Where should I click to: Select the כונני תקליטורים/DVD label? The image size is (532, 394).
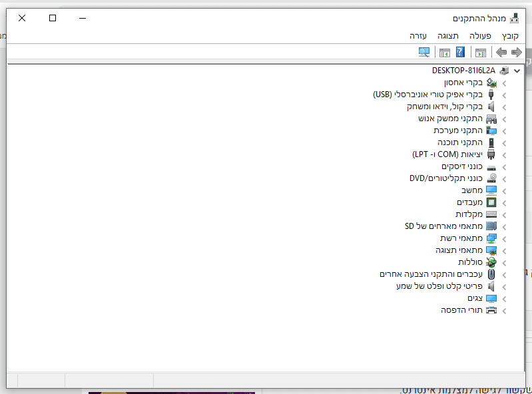point(446,178)
